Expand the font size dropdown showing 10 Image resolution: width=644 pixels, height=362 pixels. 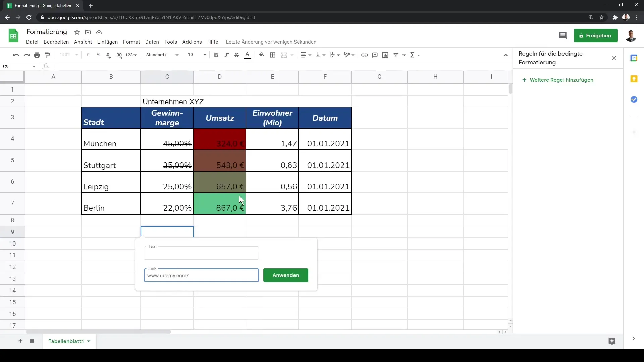204,55
